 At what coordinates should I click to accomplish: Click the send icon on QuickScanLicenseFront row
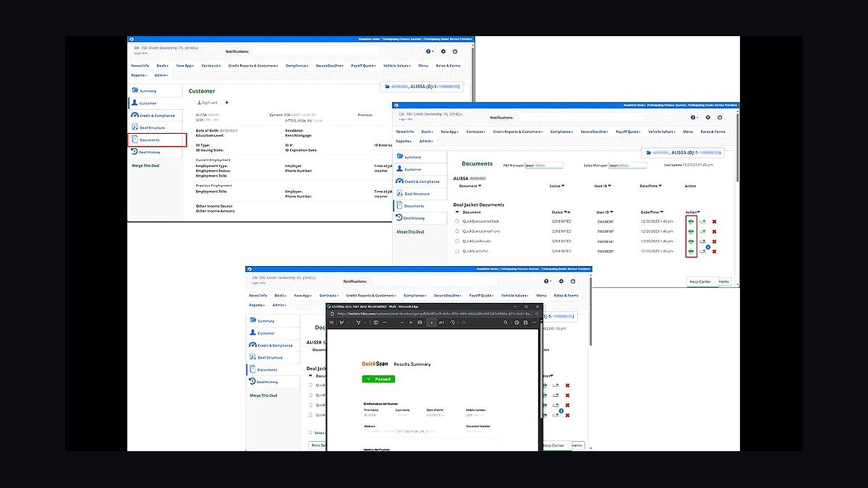(x=702, y=231)
